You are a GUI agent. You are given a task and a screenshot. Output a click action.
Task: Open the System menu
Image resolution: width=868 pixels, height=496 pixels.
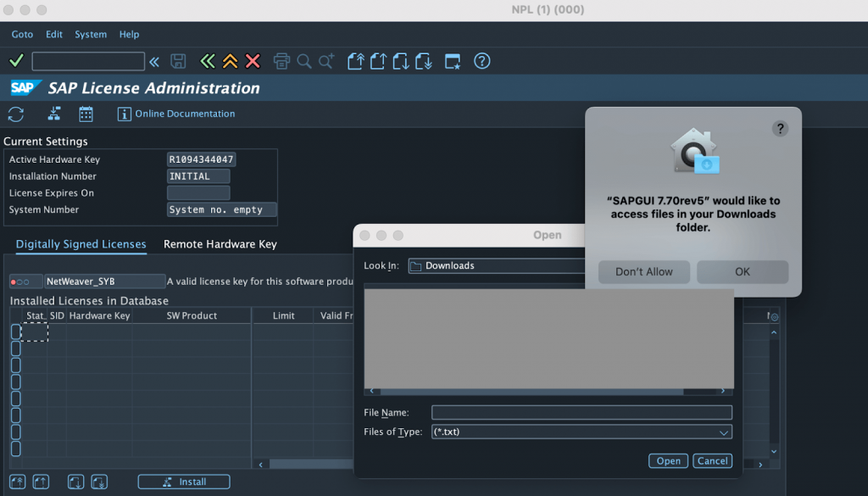(91, 34)
